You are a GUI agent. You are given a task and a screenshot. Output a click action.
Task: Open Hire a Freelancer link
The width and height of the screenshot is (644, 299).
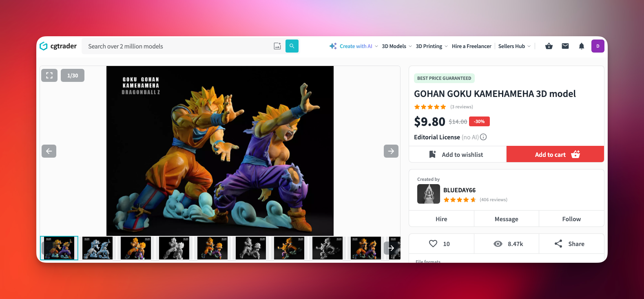click(x=471, y=46)
